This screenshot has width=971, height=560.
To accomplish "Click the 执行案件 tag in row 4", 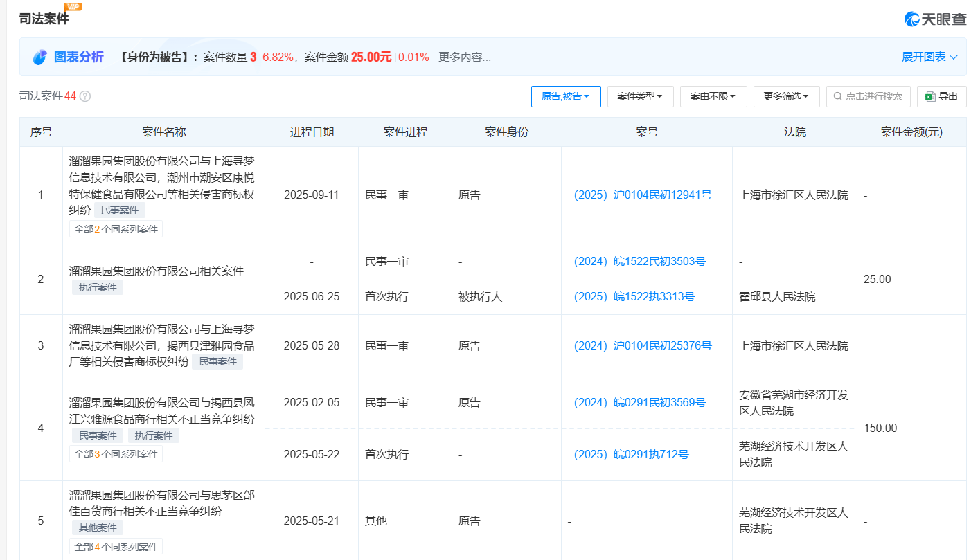I will (153, 435).
